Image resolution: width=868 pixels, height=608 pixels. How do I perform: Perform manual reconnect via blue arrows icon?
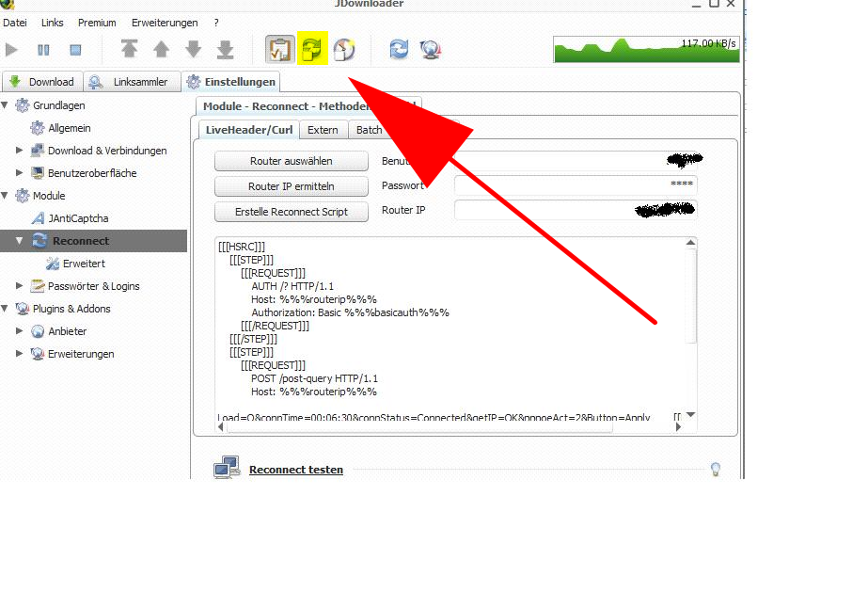click(399, 49)
